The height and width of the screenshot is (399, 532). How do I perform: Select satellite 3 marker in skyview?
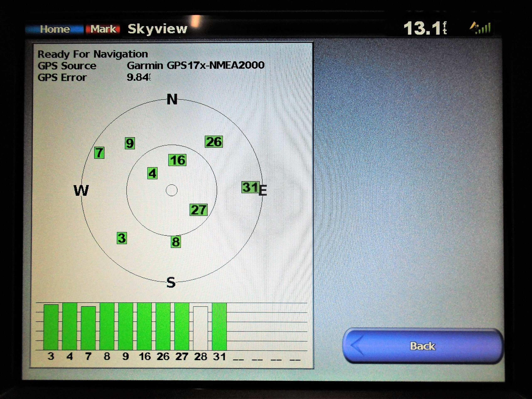click(122, 238)
